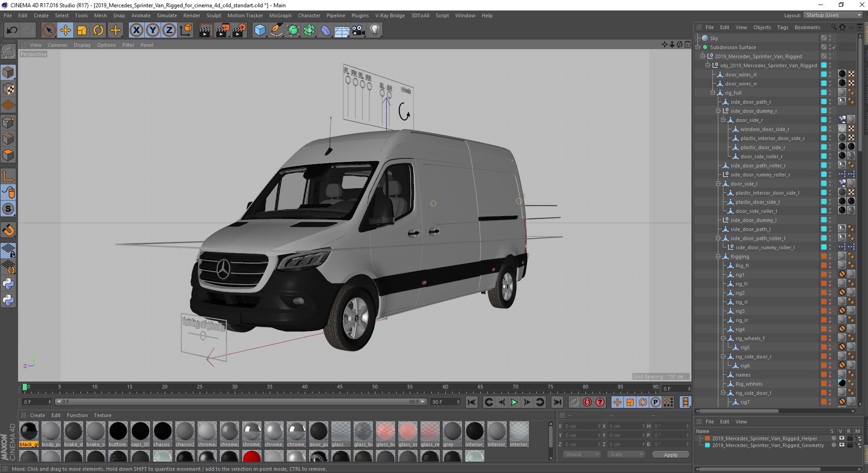This screenshot has height=473, width=868.
Task: Toggle visibility dots of door_wires_rl
Action: point(830,75)
